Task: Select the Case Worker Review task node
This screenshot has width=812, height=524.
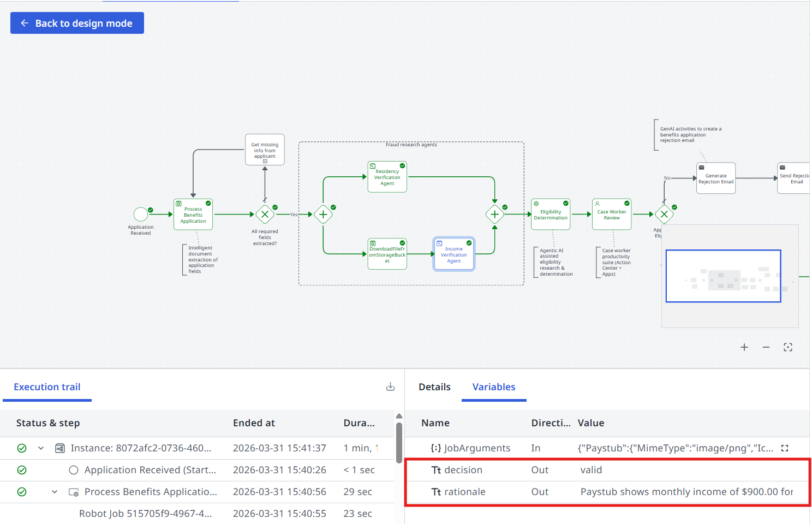Action: point(612,215)
